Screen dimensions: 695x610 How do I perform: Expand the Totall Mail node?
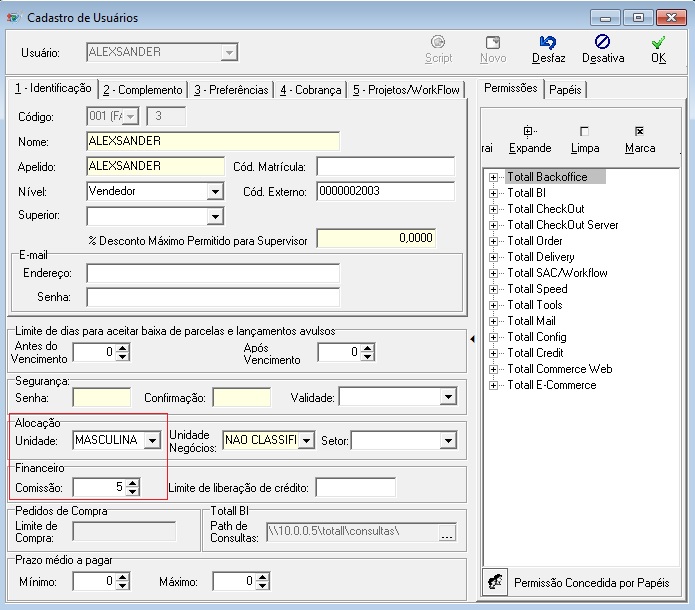point(493,321)
